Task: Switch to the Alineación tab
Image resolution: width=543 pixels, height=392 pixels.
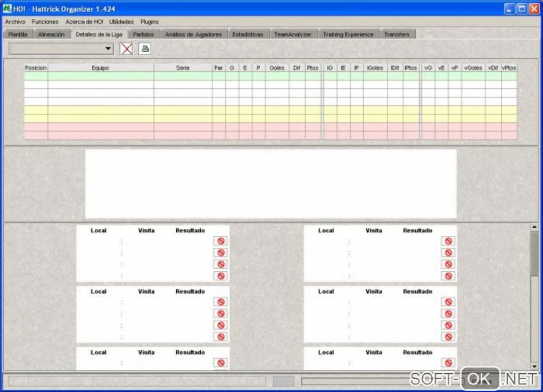Action: [x=51, y=34]
